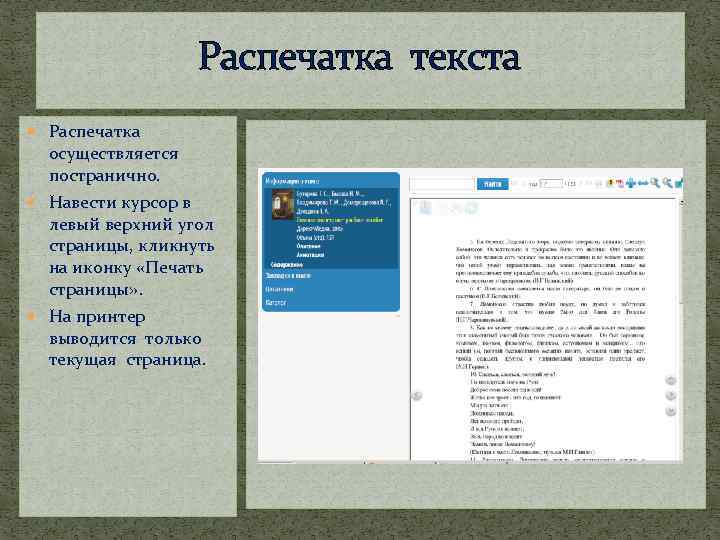Open «Закладки в книге» in the sidebar
720x540 pixels.
(288, 276)
